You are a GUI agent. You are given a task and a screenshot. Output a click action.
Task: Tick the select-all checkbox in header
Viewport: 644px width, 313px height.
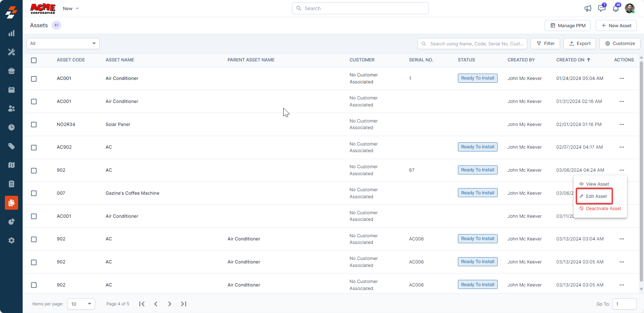tap(34, 60)
